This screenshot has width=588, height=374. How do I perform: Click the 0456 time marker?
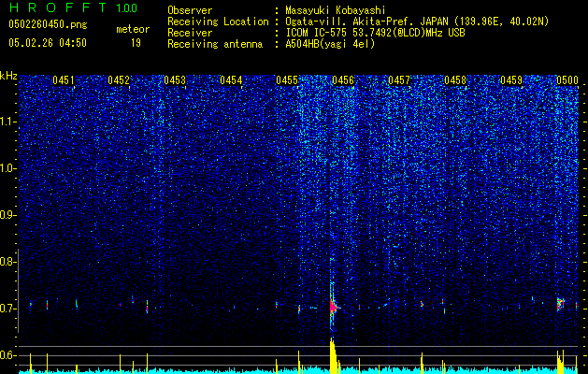pyautogui.click(x=343, y=80)
